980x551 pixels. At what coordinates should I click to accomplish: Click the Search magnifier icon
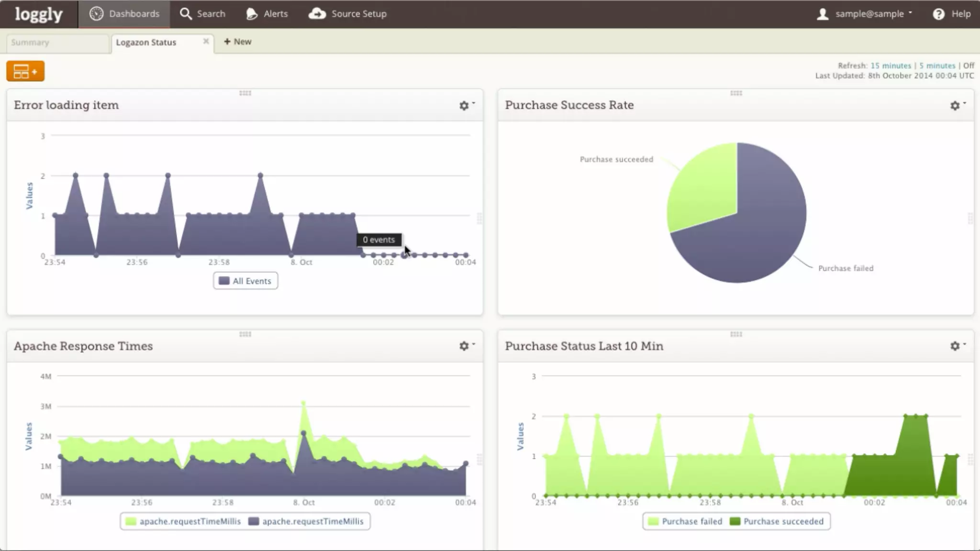click(x=185, y=14)
